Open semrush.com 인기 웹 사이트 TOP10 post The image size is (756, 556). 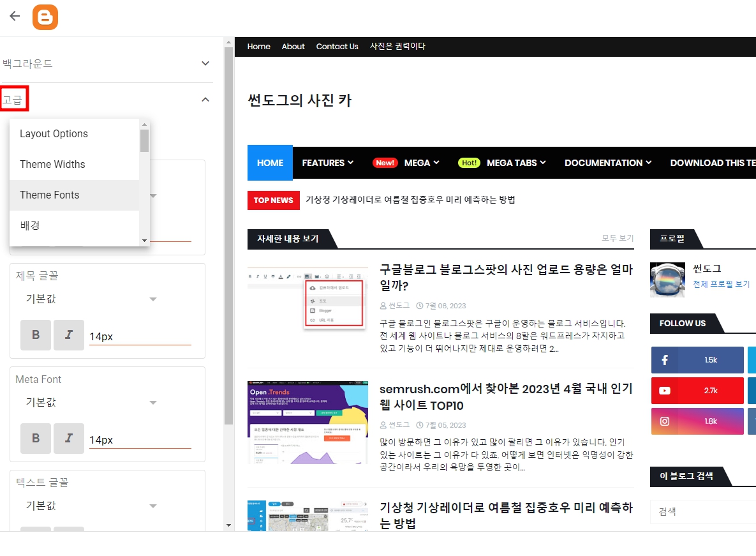[x=506, y=397]
